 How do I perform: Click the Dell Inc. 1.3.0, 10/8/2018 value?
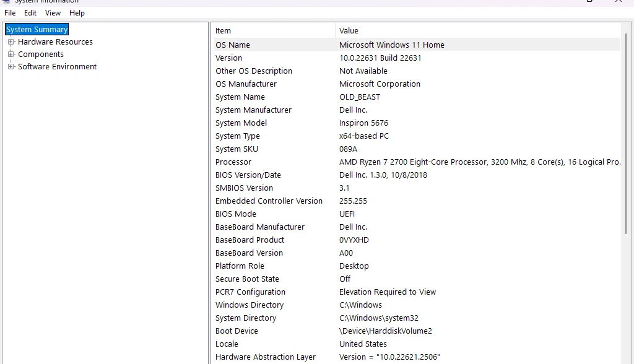[383, 175]
